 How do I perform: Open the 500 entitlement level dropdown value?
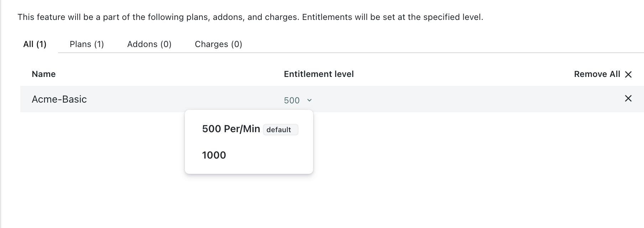292,100
